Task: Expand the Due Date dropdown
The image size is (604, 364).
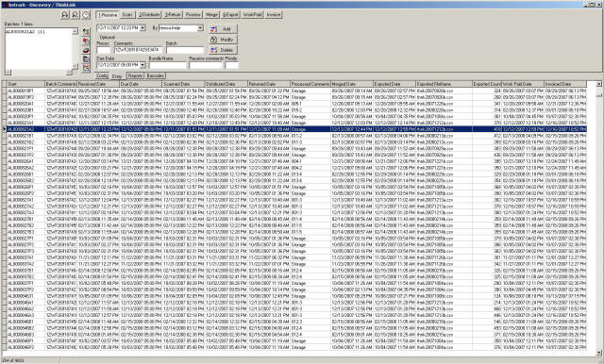Action: [x=143, y=65]
